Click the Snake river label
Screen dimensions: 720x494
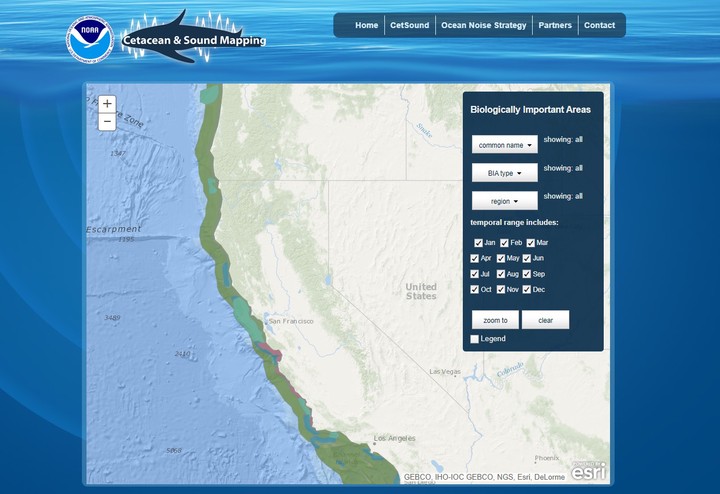click(424, 130)
